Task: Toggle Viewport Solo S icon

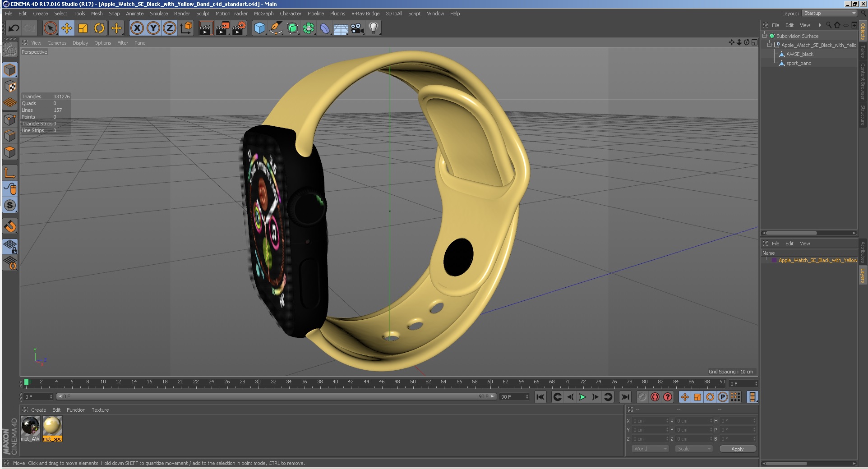Action: click(x=10, y=205)
